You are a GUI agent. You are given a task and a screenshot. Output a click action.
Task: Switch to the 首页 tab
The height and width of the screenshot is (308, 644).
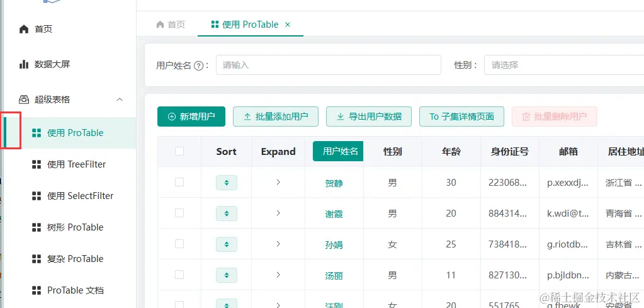(x=171, y=25)
